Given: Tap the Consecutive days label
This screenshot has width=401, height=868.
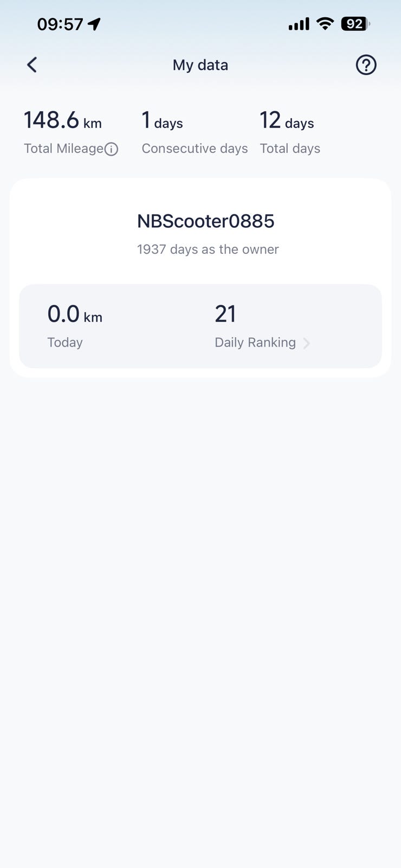Looking at the screenshot, I should tap(195, 149).
